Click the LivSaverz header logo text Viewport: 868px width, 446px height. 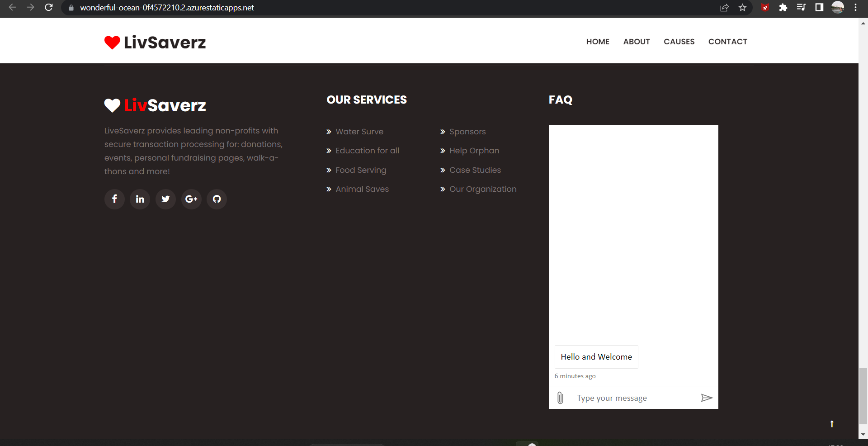pyautogui.click(x=165, y=43)
